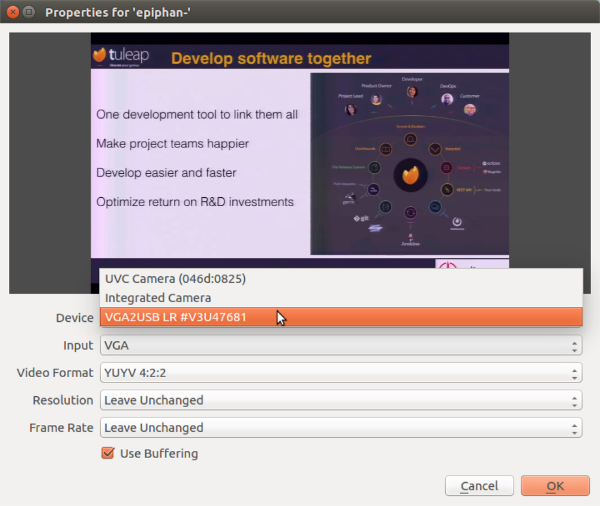
Task: Click the Developer avatar in the diagram
Action: pos(411,92)
